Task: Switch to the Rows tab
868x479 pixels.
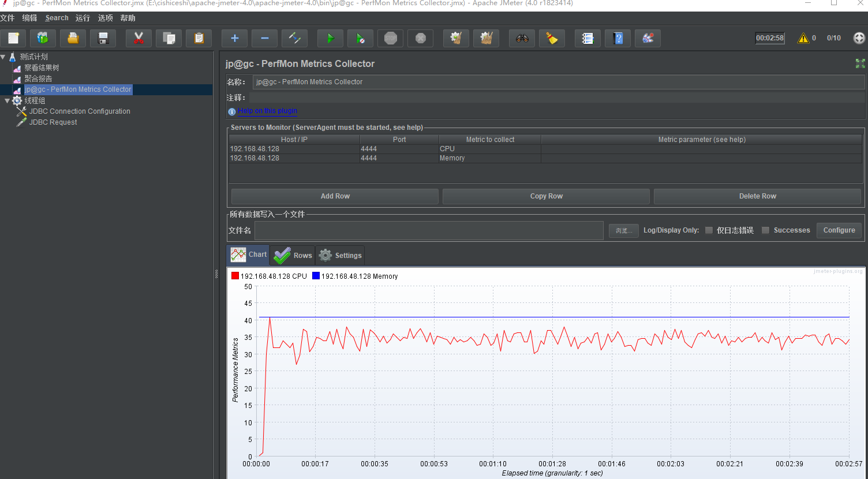Action: point(293,255)
